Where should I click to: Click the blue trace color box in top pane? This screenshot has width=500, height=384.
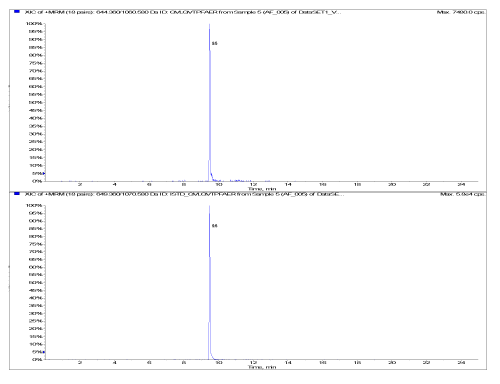click(17, 12)
